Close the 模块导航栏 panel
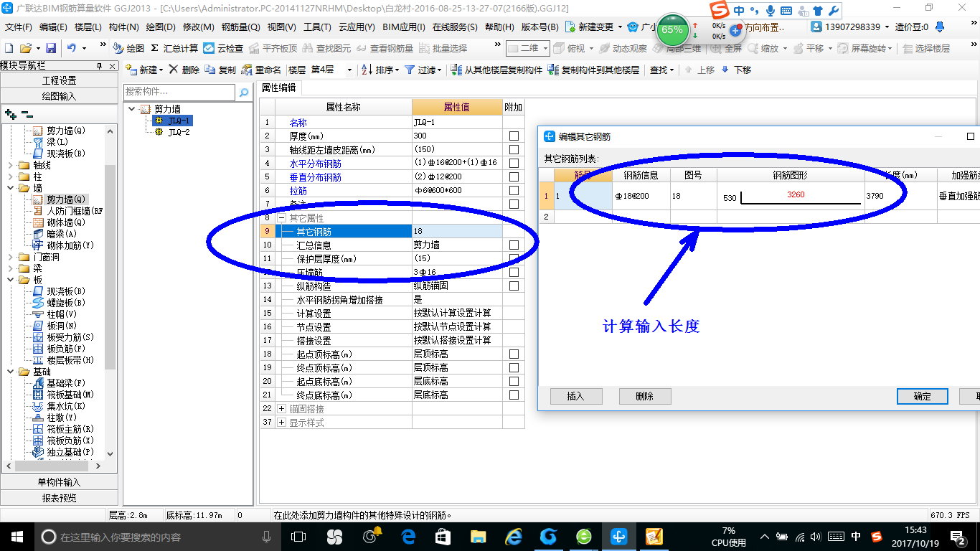 click(x=113, y=66)
